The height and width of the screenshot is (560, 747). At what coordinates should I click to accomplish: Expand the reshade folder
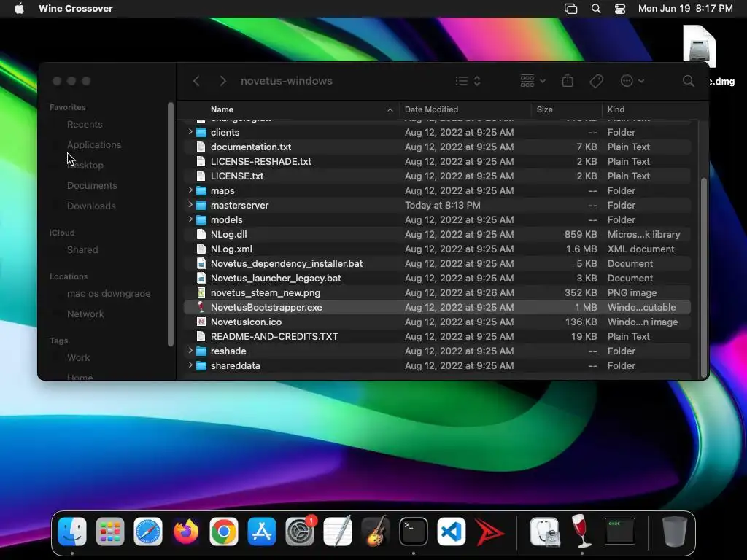(x=190, y=351)
